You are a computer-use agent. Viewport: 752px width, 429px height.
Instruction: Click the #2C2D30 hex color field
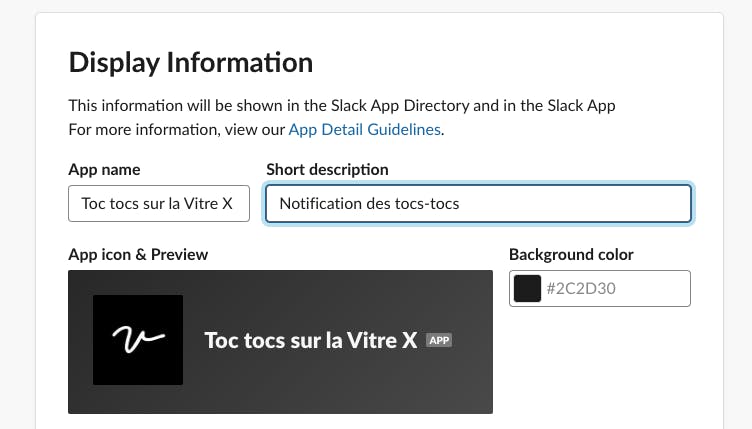(x=600, y=289)
